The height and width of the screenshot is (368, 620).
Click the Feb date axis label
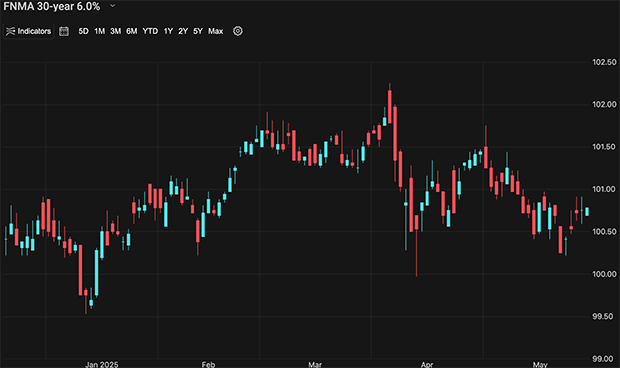(x=208, y=364)
